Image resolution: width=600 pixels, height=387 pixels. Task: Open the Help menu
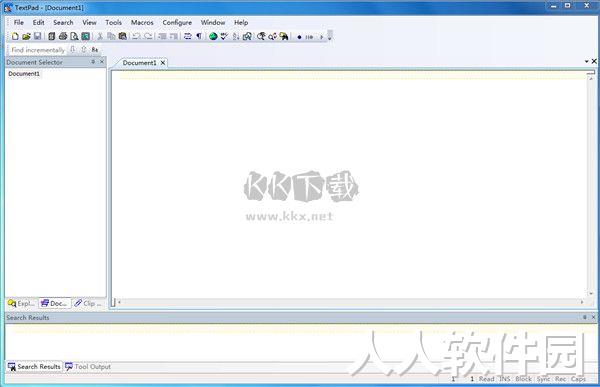[x=241, y=23]
